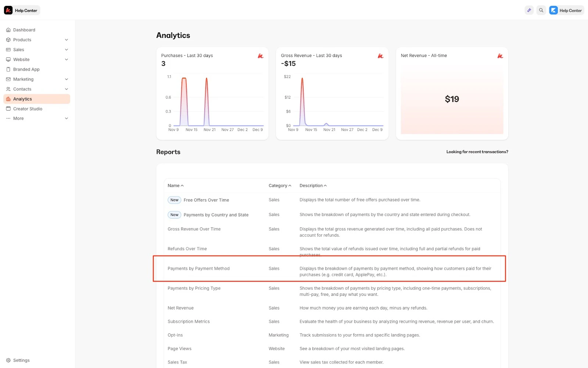Click the Kajabi logo icon top left
The height and width of the screenshot is (368, 588).
coord(8,10)
